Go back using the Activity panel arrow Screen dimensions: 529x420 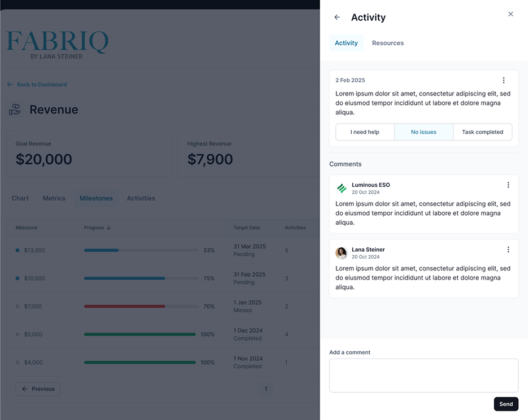click(x=336, y=17)
